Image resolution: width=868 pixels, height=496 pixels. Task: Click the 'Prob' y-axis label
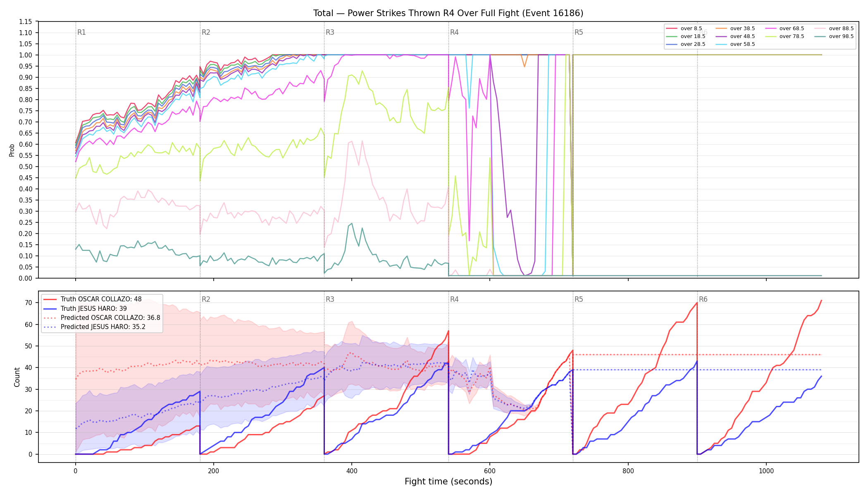12,150
